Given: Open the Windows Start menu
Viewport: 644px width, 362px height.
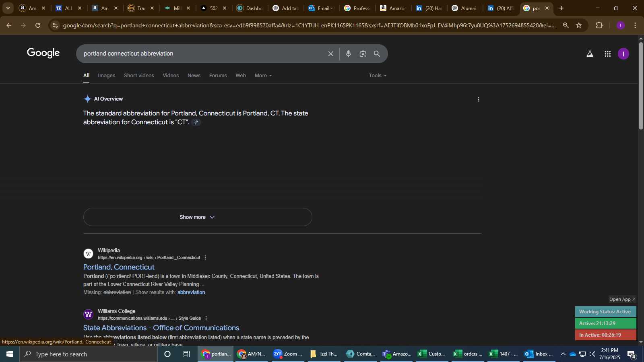Looking at the screenshot, I should [x=10, y=354].
